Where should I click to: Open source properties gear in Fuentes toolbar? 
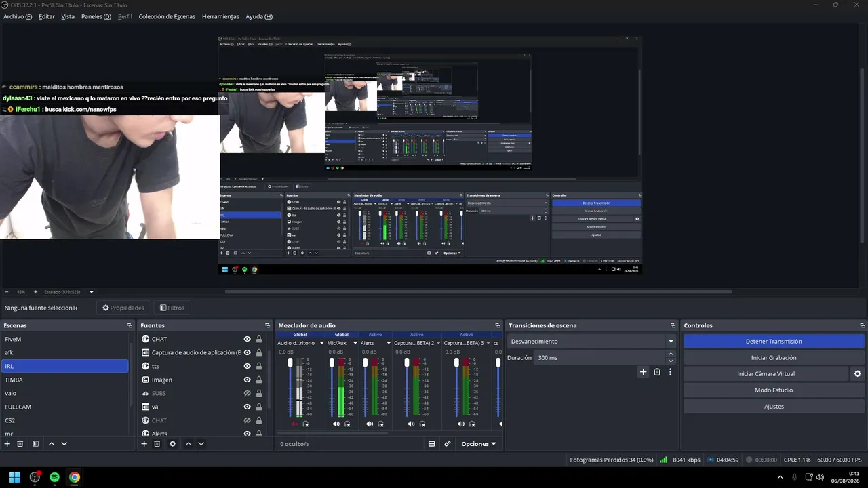[x=172, y=444]
